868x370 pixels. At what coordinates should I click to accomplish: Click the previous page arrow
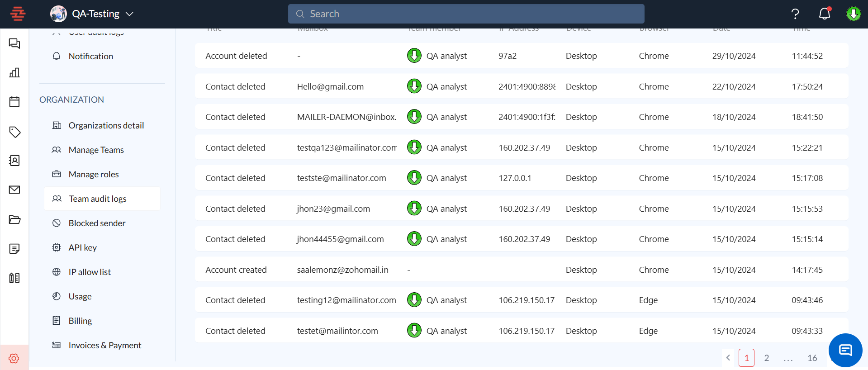coord(728,358)
